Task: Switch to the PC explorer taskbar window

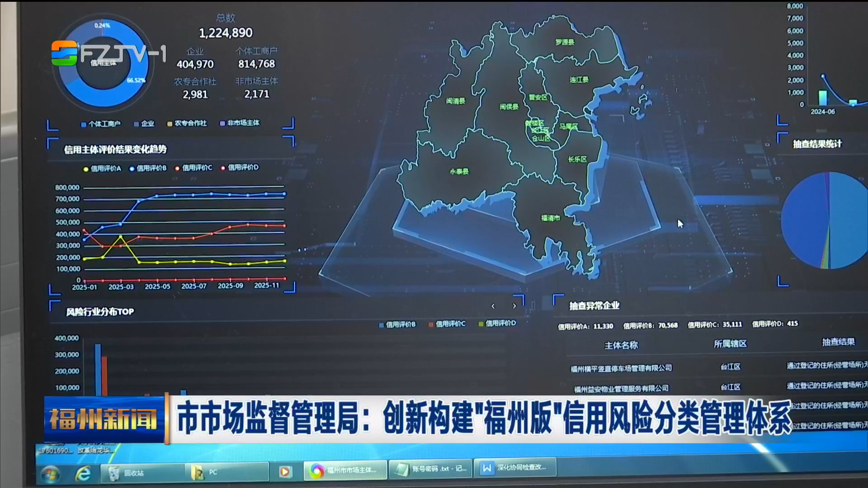Action: click(212, 472)
